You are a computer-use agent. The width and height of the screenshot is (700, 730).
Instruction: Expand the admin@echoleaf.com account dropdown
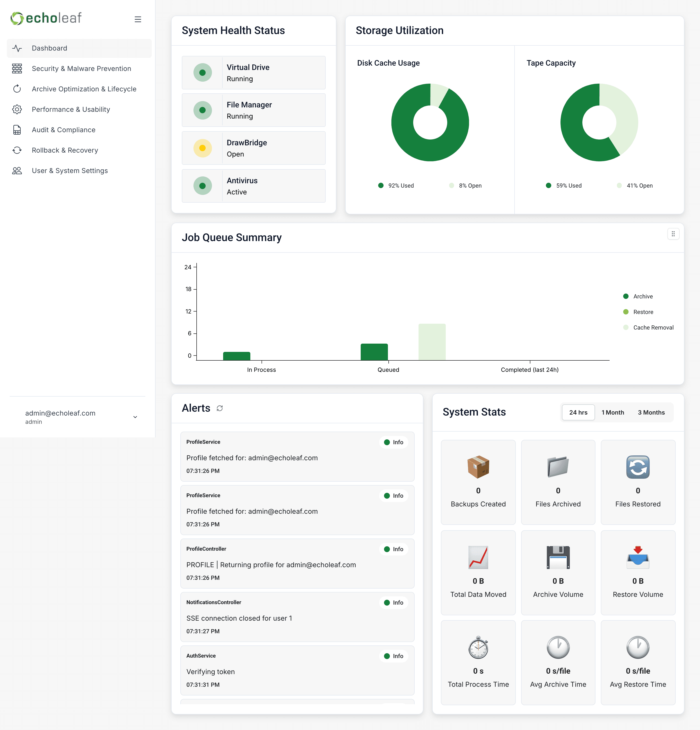(135, 417)
